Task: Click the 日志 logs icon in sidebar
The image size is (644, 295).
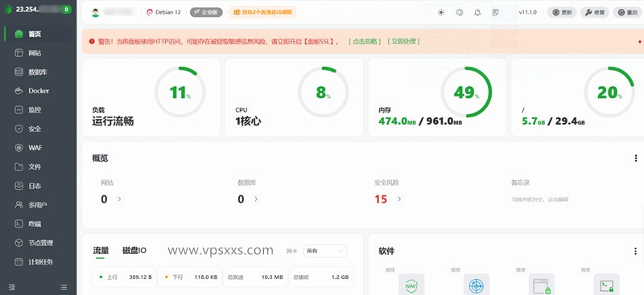Action: (19, 186)
